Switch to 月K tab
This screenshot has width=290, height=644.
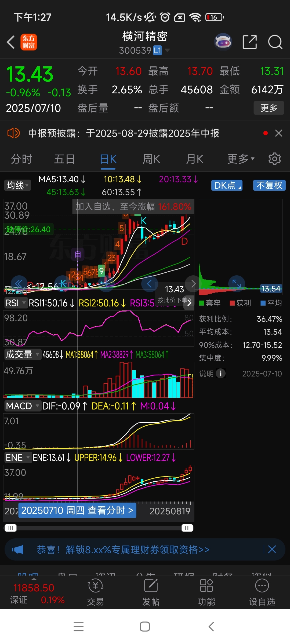(195, 159)
